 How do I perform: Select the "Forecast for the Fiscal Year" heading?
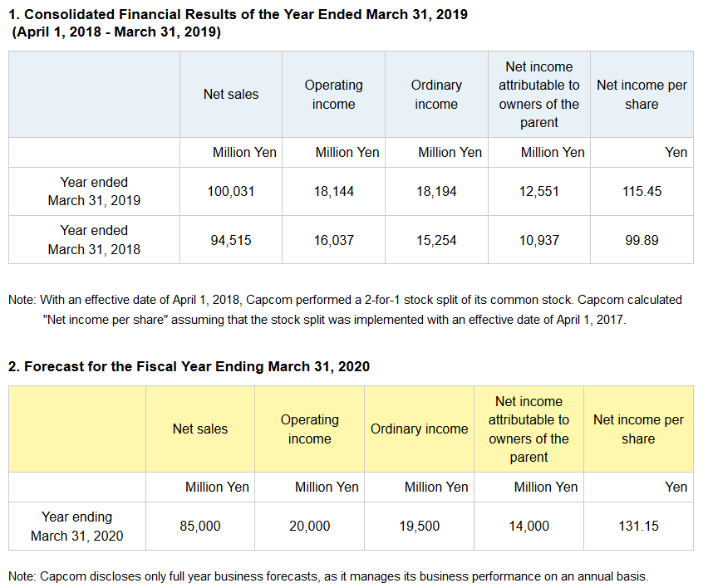[189, 366]
